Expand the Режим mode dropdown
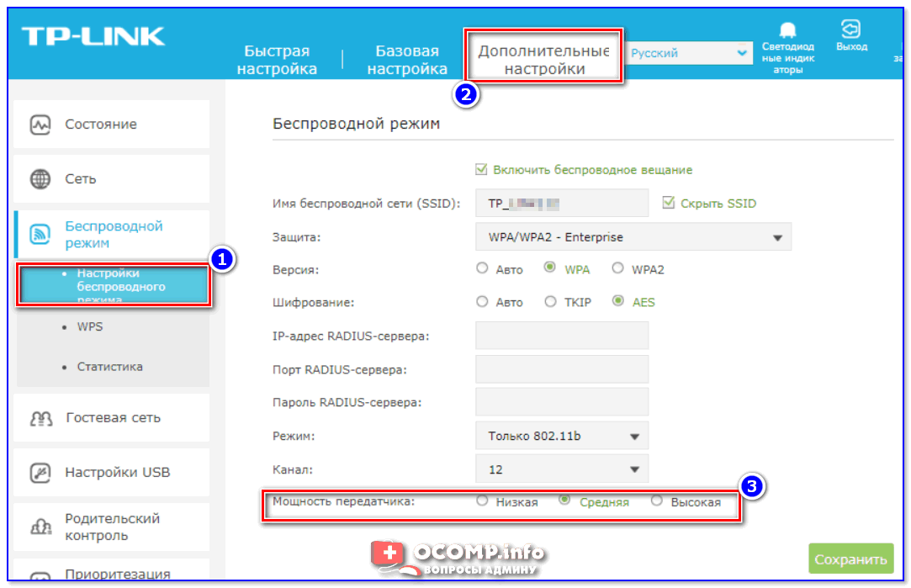 click(x=561, y=437)
